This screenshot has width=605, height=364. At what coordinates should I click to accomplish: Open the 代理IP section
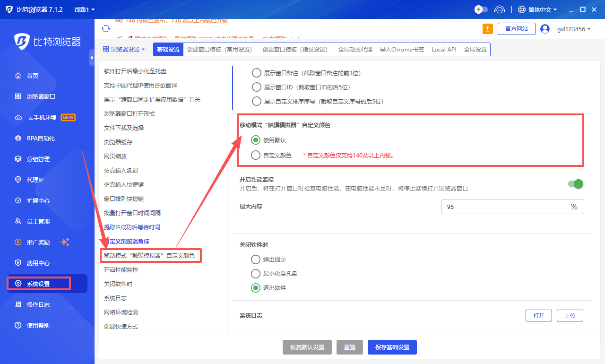(36, 180)
